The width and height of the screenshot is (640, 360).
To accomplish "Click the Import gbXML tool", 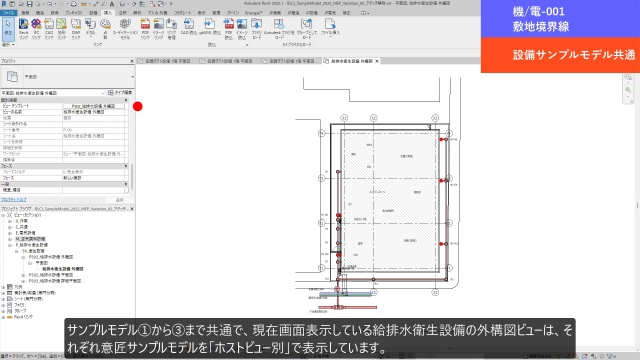I will pos(209,27).
